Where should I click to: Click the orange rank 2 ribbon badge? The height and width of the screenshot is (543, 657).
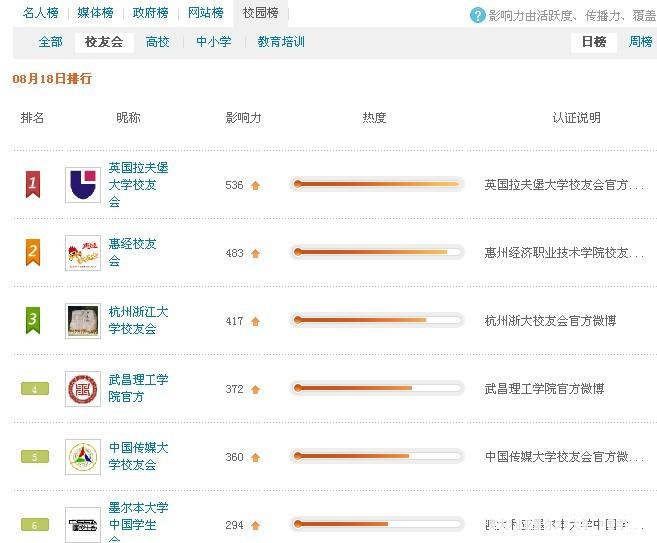pyautogui.click(x=33, y=252)
